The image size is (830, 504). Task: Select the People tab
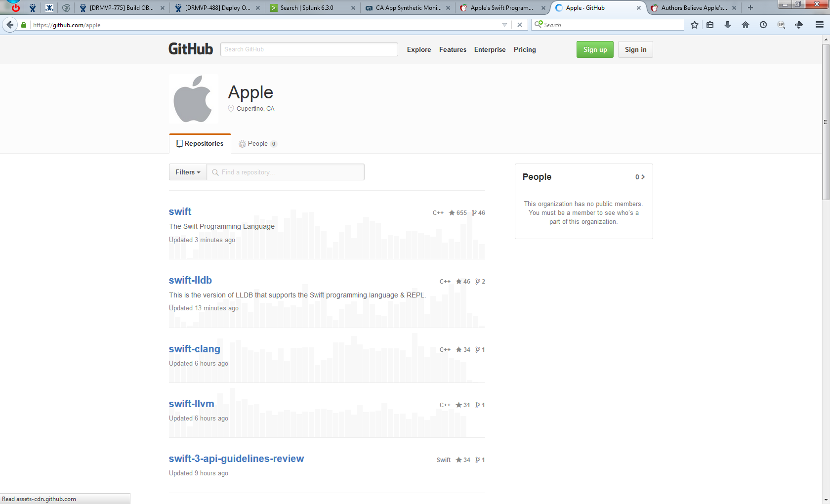point(257,144)
